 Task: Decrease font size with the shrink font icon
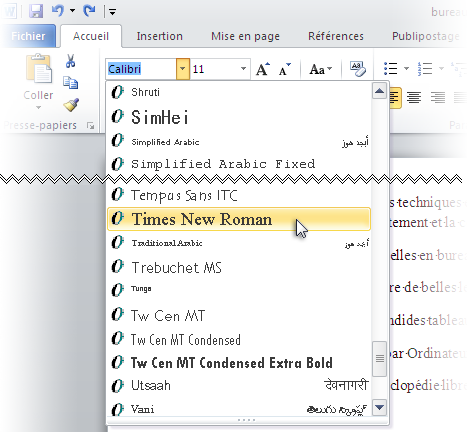[284, 69]
